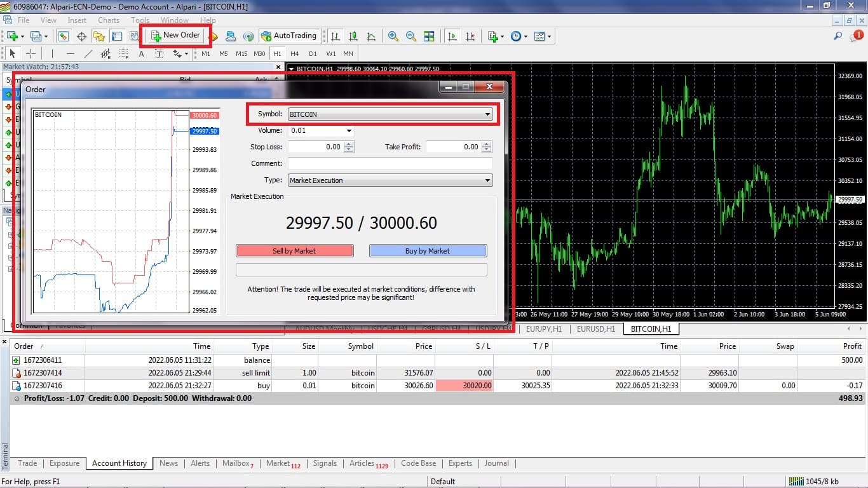Viewport: 868px width, 488px height.
Task: Switch timeframe to H4
Action: point(295,54)
